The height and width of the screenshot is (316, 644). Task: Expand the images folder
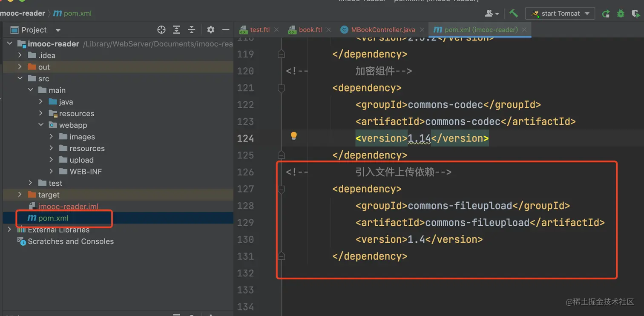coord(52,137)
